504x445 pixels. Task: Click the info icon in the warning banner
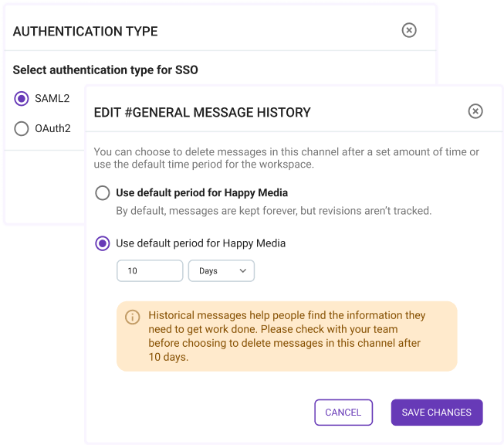pos(133,317)
